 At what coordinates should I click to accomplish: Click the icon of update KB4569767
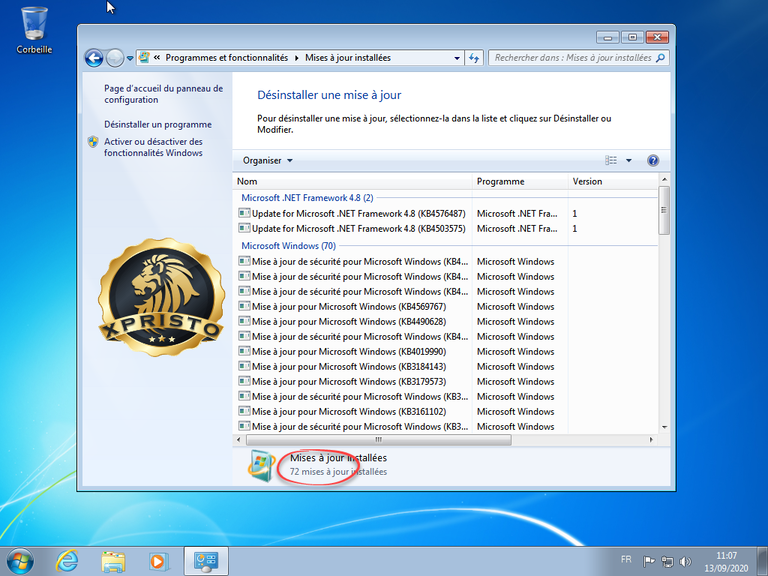244,307
